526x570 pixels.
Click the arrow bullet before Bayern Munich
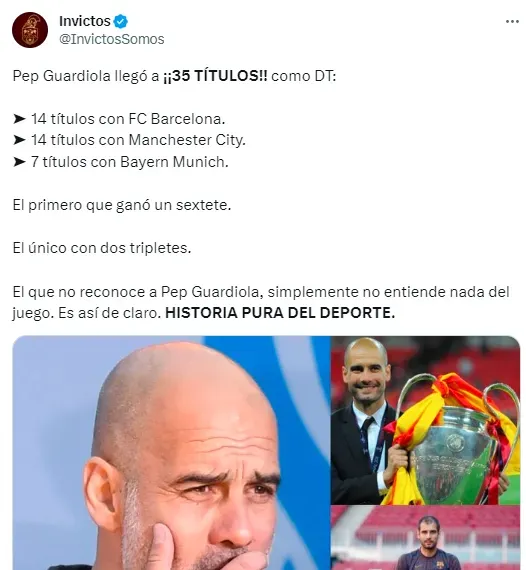tap(19, 162)
